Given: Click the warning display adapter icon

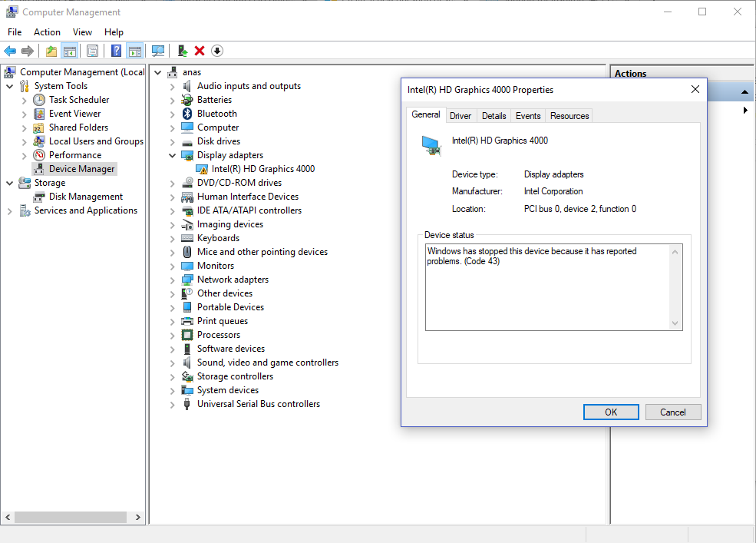Looking at the screenshot, I should tap(202, 170).
